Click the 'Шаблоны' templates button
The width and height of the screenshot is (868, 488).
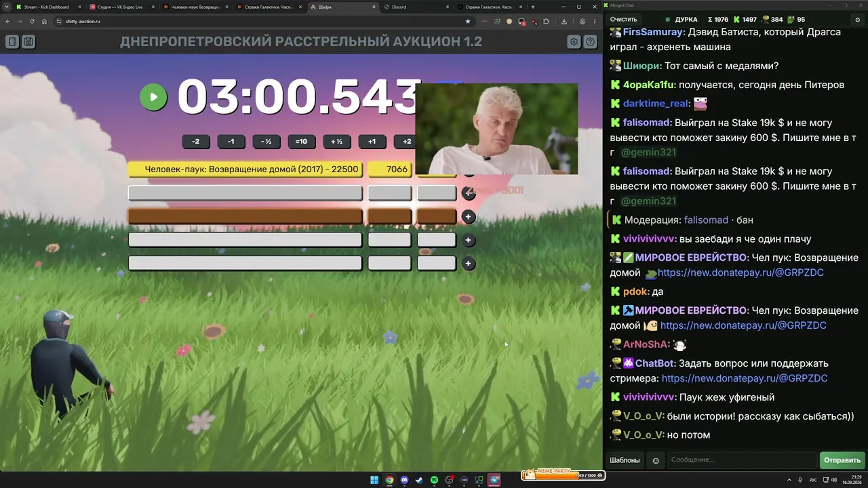click(x=625, y=460)
